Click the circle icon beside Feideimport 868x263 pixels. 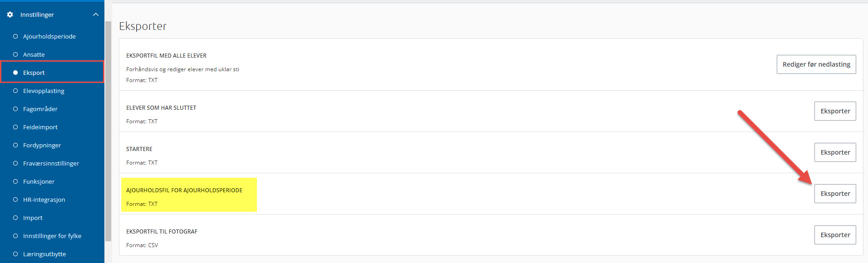(15, 127)
